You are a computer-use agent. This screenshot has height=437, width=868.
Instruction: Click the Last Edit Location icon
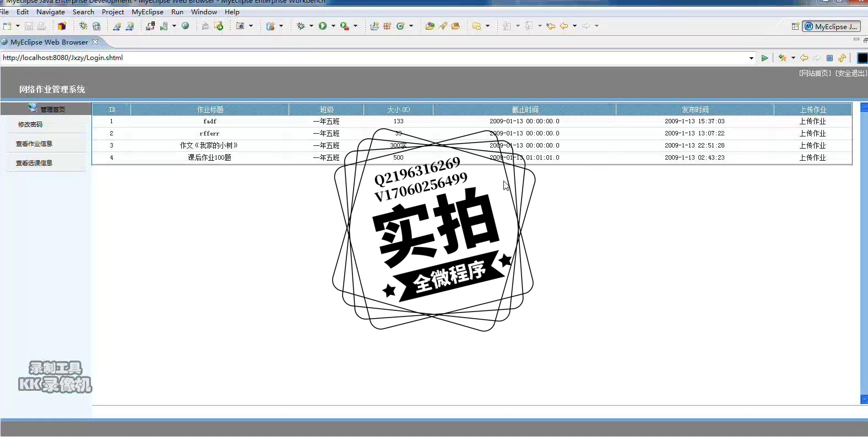coord(551,26)
